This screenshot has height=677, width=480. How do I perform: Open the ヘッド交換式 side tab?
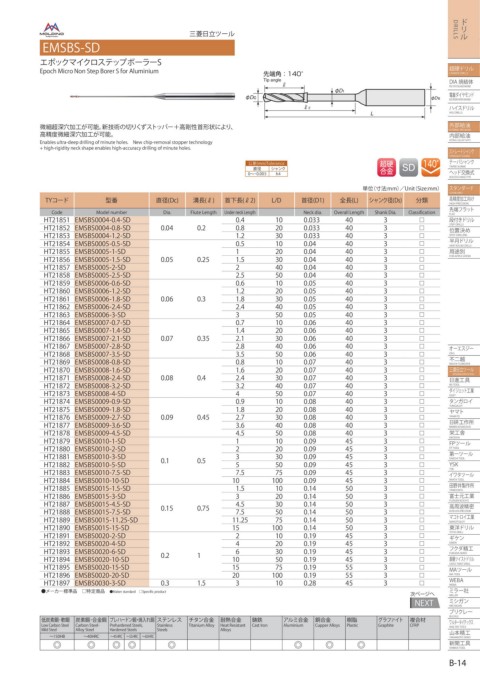click(464, 174)
